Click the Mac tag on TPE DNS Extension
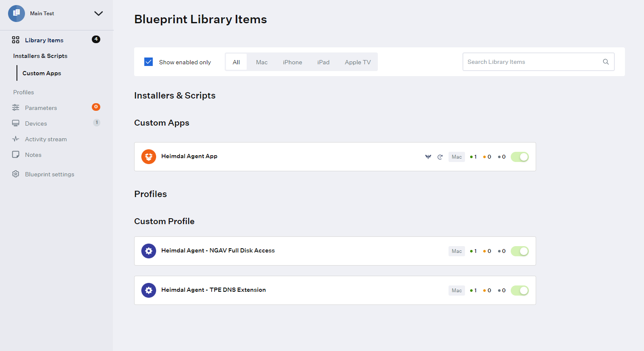 [x=457, y=291]
